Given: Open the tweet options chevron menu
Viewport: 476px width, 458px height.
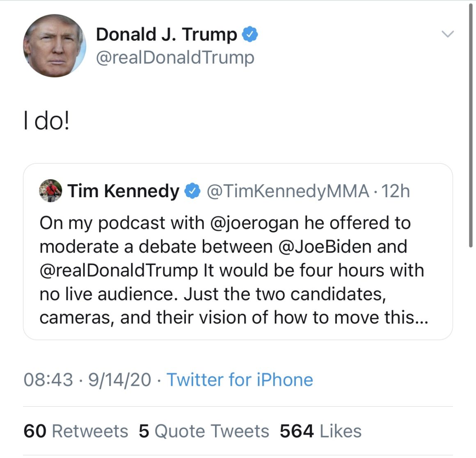Looking at the screenshot, I should pos(447,34).
